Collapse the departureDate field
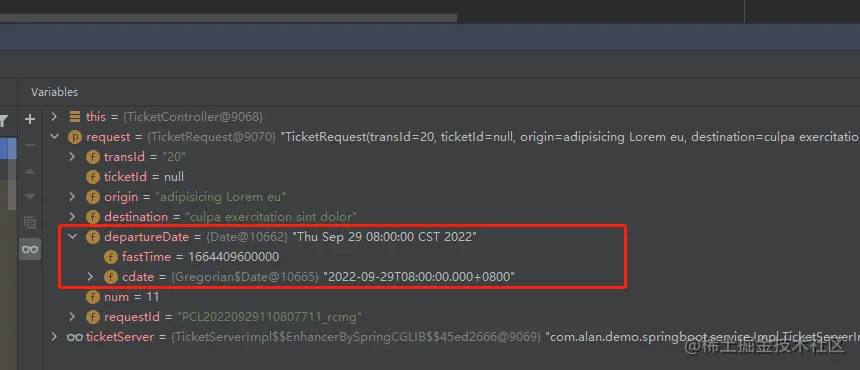Viewport: 860px width, 370px height. [x=72, y=237]
